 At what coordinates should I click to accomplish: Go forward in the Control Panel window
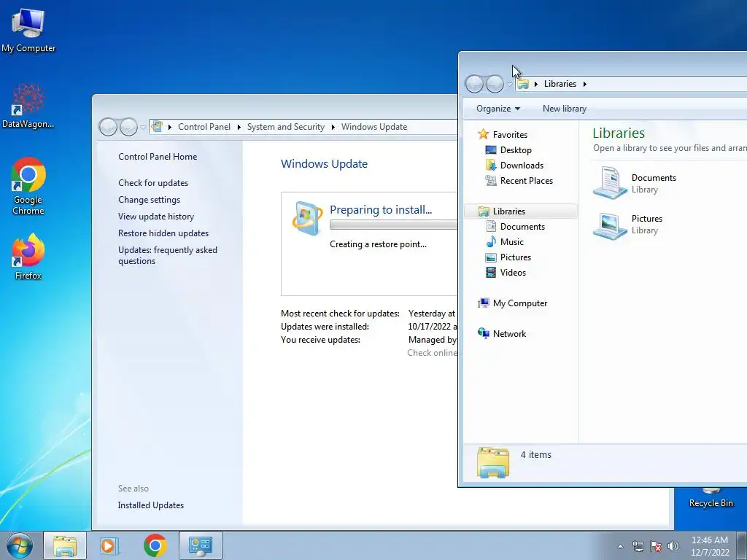point(128,127)
